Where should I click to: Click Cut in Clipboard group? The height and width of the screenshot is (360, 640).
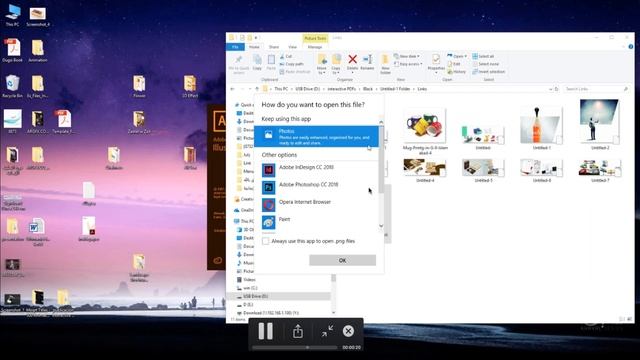tap(286, 56)
